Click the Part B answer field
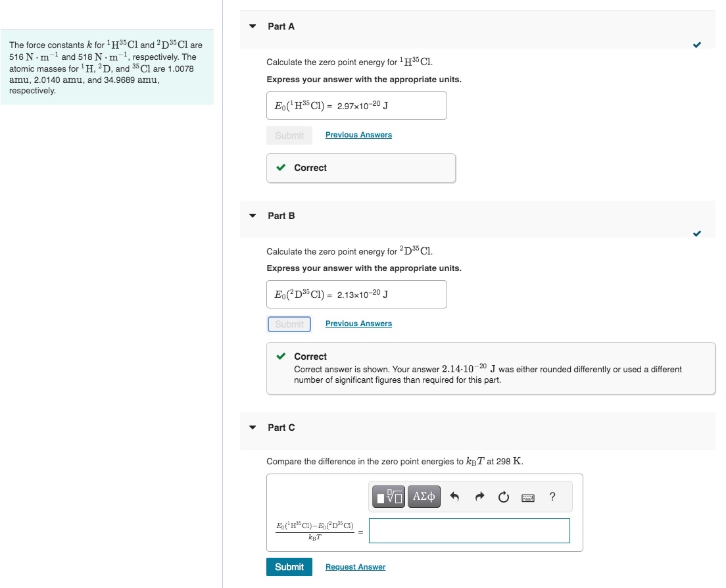Screen dimensions: 726x588 tap(356, 295)
